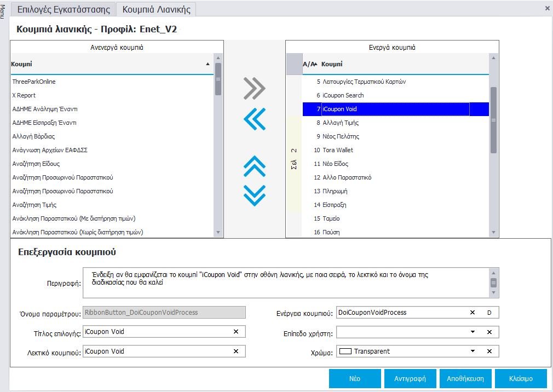Click the Αποθήκευση button
Screen dimensions: 553x392
click(465, 378)
